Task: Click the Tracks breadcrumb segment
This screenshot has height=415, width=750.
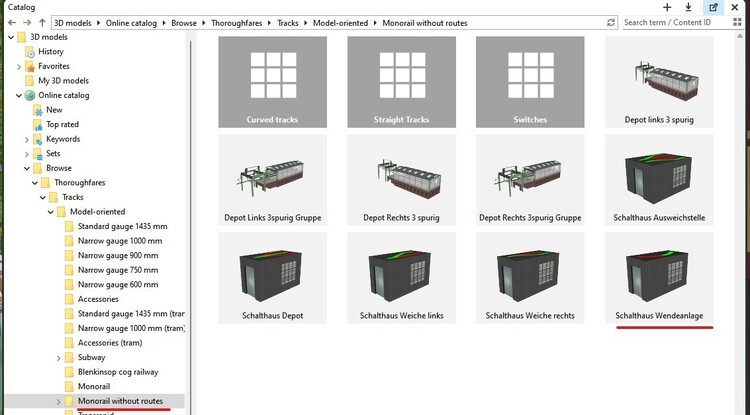Action: click(x=287, y=23)
